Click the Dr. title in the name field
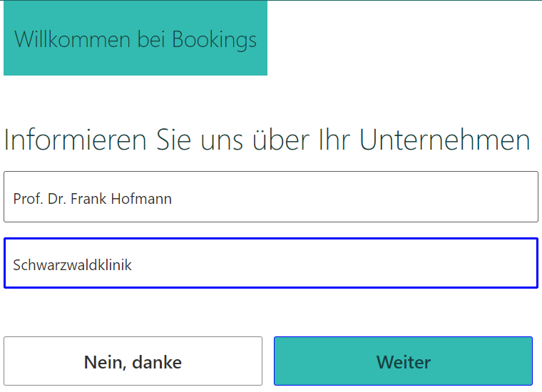Image resolution: width=542 pixels, height=392 pixels. point(57,199)
